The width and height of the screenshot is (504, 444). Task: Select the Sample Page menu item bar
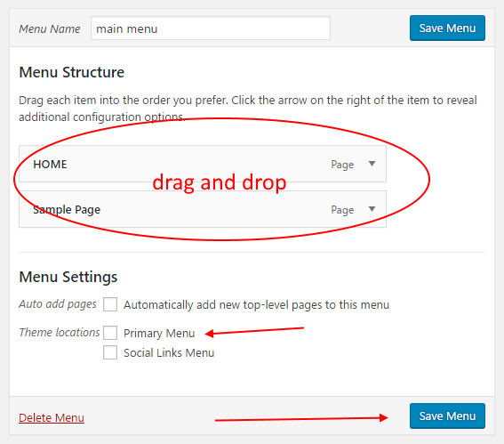tap(203, 209)
